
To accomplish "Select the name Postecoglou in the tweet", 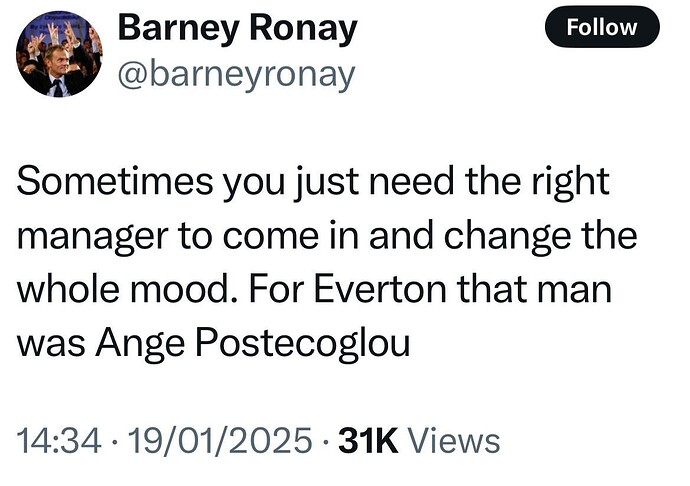I will 303,343.
